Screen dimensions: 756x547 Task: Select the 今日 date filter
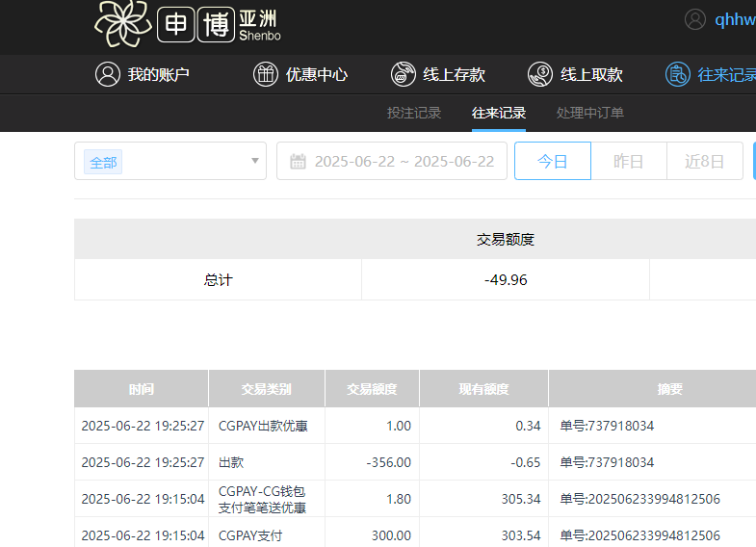[552, 161]
